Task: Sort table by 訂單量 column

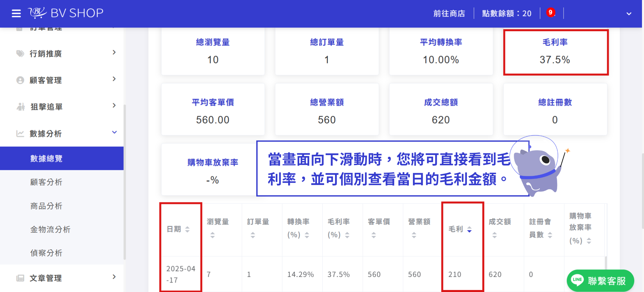Action: point(253,235)
